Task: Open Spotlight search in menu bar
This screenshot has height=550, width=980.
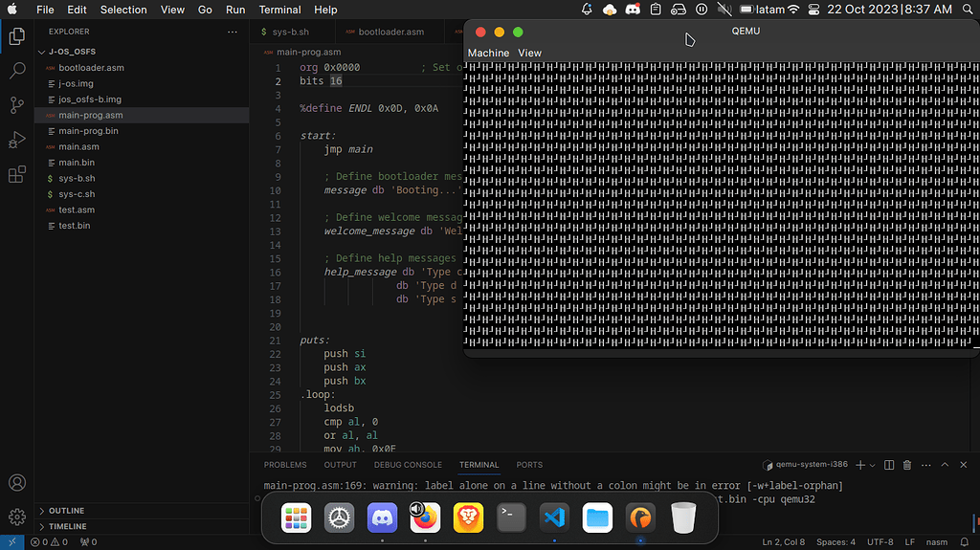Action: pyautogui.click(x=968, y=10)
